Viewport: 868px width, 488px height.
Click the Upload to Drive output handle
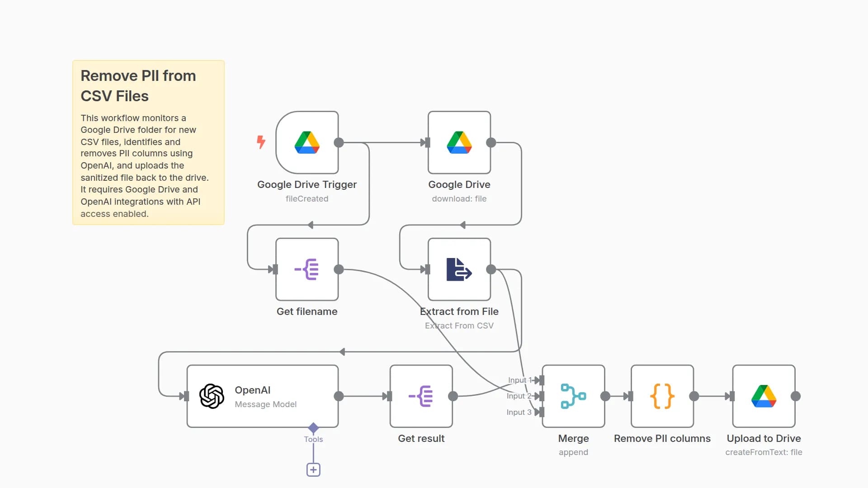coord(796,396)
